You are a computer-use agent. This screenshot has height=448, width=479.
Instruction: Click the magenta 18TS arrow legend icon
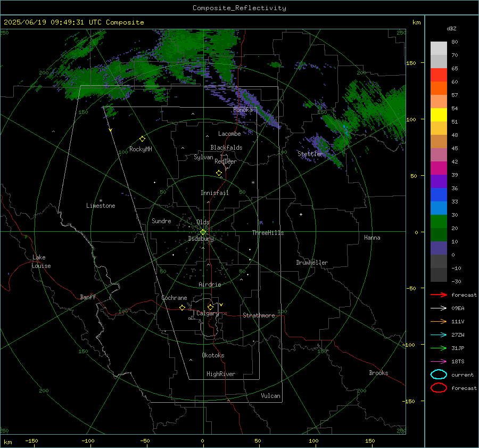coord(439,362)
